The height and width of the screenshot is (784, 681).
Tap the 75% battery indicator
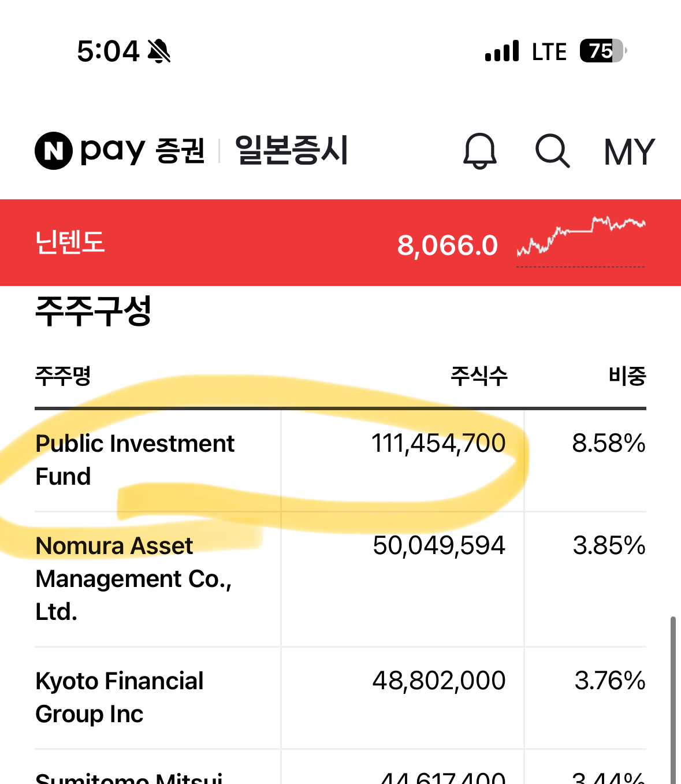[601, 51]
